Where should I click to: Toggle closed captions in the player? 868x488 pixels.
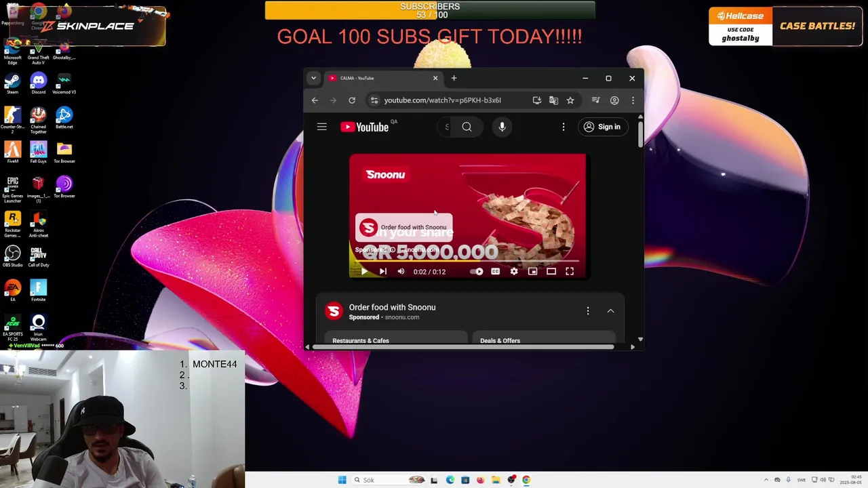[x=495, y=271]
